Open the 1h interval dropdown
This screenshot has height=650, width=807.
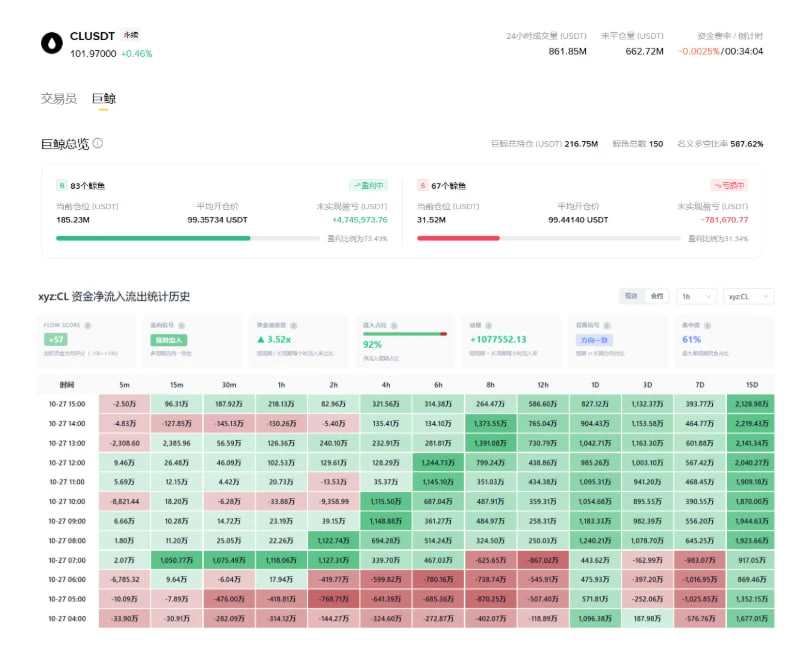coord(696,296)
